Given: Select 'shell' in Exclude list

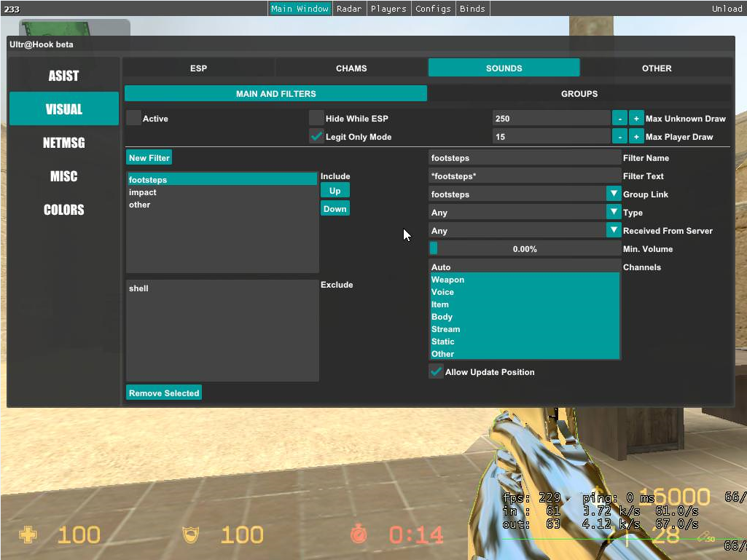Looking at the screenshot, I should pos(222,288).
